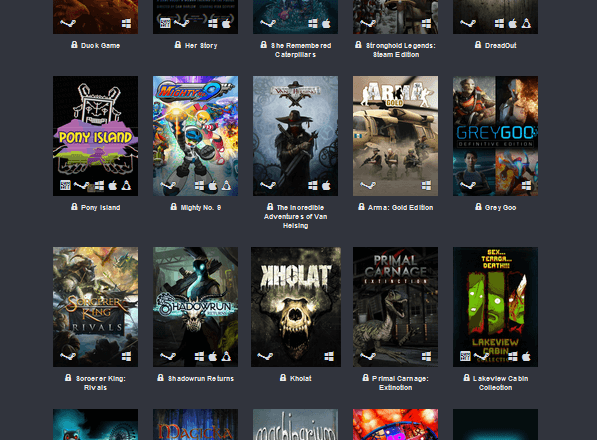
Task: Click the Kholat cover thumbnail
Action: point(296,307)
